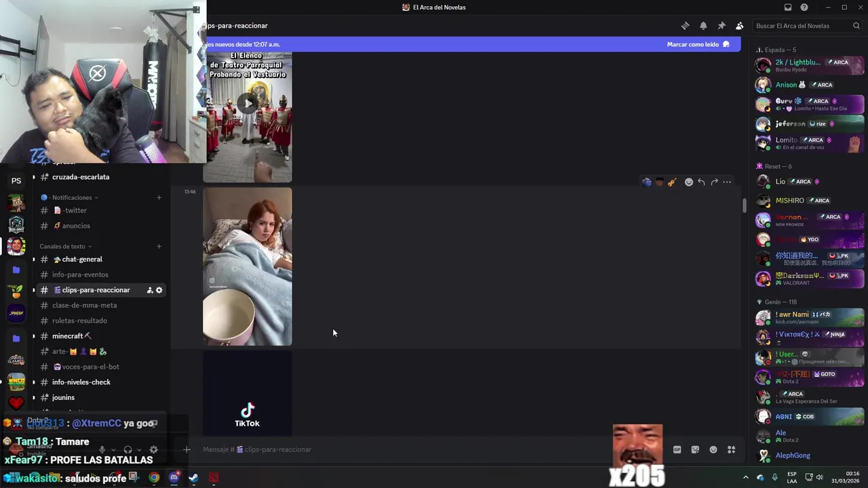Forward the message with forward arrow
Screen dimensions: 868x488
(x=714, y=182)
